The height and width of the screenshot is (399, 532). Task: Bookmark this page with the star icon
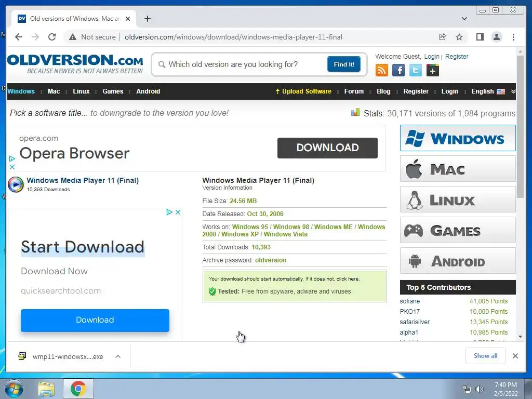point(459,37)
